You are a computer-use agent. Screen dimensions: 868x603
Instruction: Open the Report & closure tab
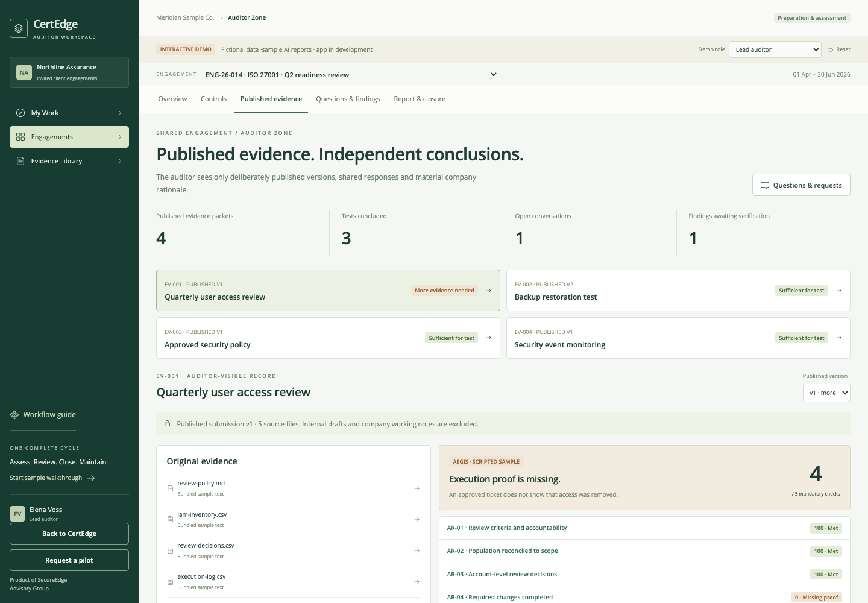[x=420, y=99]
